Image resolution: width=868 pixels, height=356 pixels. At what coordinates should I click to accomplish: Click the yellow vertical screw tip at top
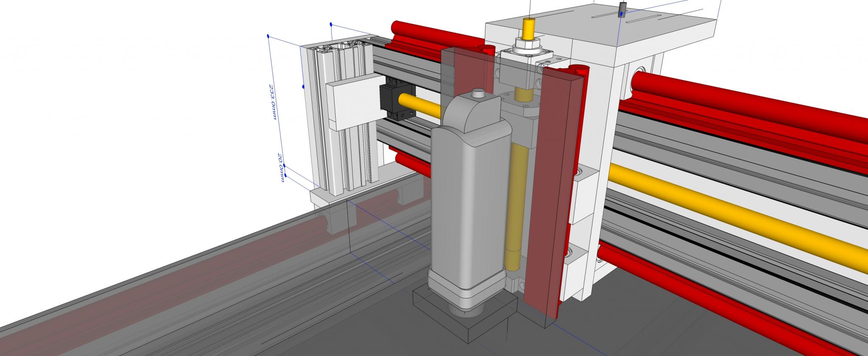point(529,28)
